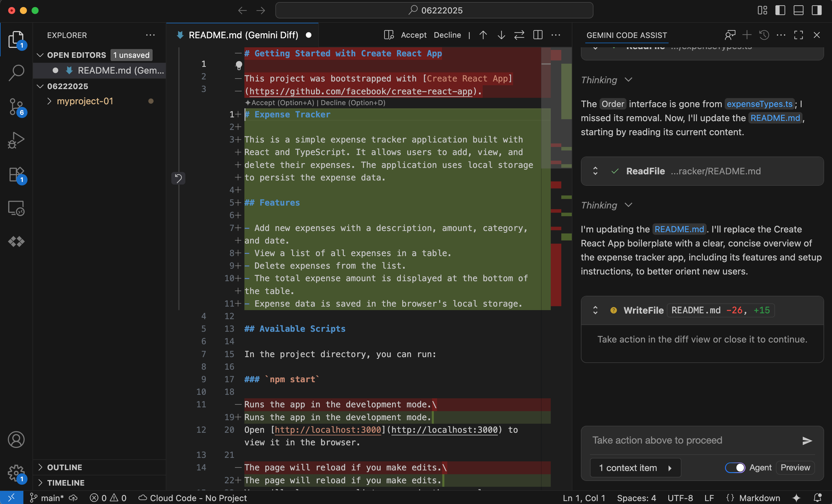Viewport: 832px width, 504px height.
Task: Collapse the first Thinking section
Action: click(628, 80)
